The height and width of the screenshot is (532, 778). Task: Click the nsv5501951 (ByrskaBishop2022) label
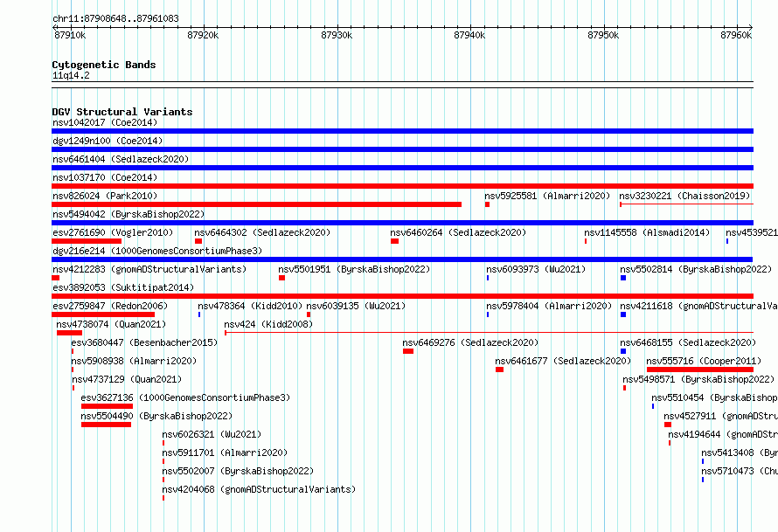click(x=354, y=269)
